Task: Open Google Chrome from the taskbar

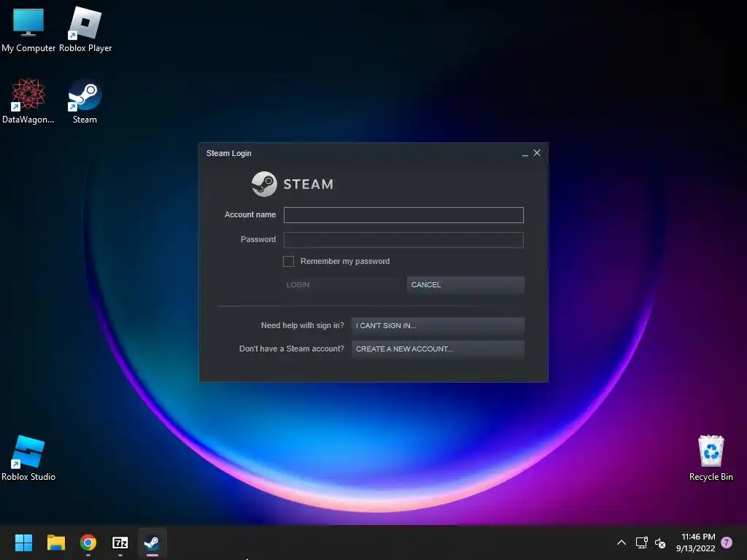Action: tap(88, 542)
